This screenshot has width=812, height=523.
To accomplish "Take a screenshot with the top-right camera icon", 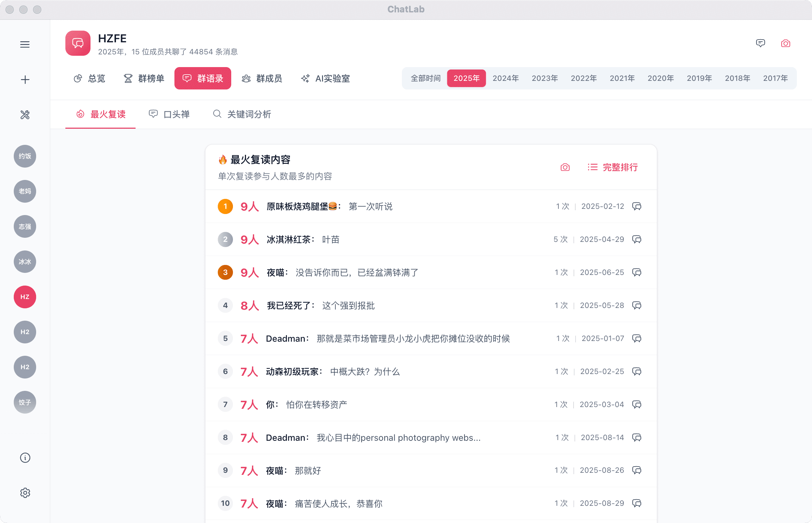I will click(786, 43).
